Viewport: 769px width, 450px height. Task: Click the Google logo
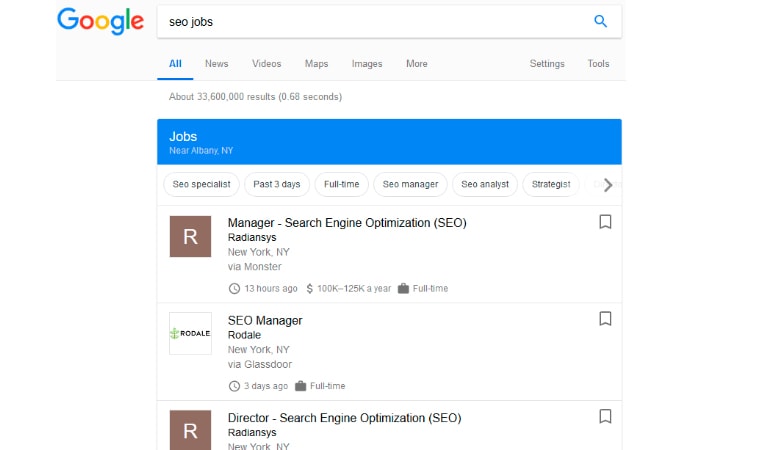click(101, 21)
